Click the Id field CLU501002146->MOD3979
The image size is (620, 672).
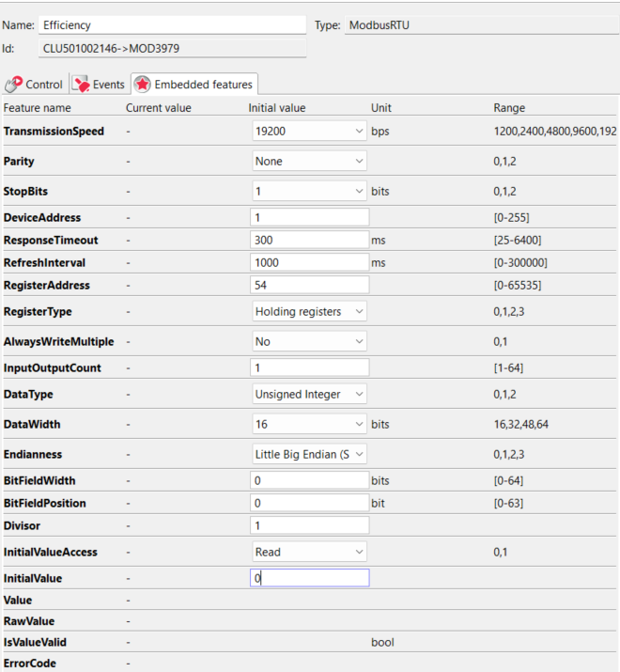[x=172, y=49]
